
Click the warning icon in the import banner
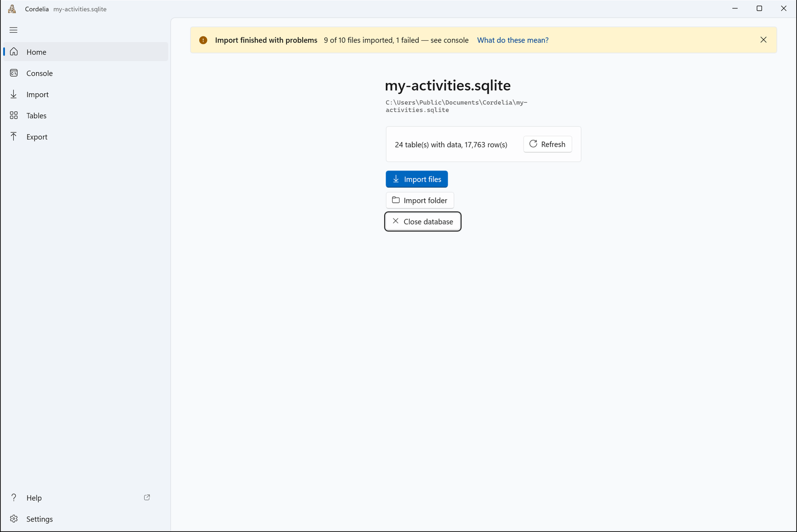click(203, 40)
